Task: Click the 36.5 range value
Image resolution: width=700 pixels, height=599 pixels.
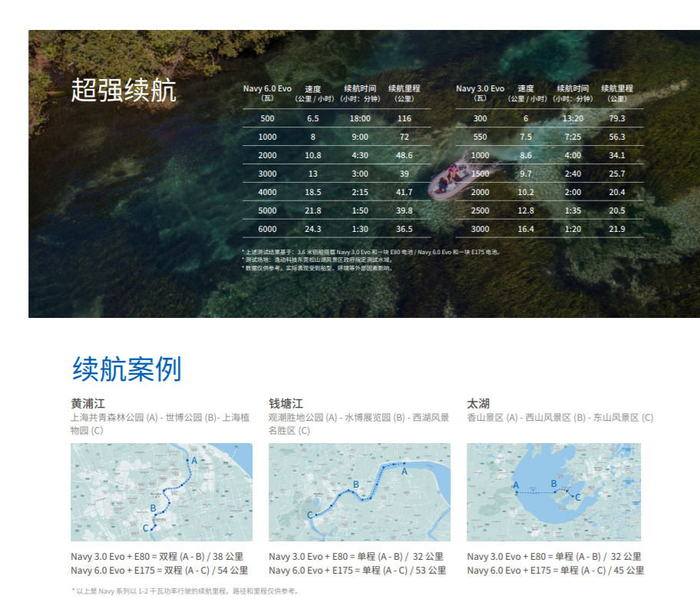Action: click(404, 229)
